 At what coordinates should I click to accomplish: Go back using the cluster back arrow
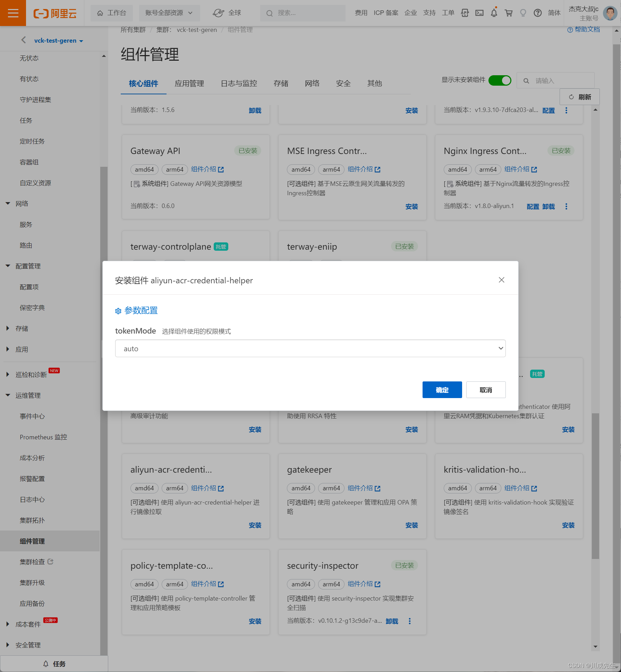[23, 40]
